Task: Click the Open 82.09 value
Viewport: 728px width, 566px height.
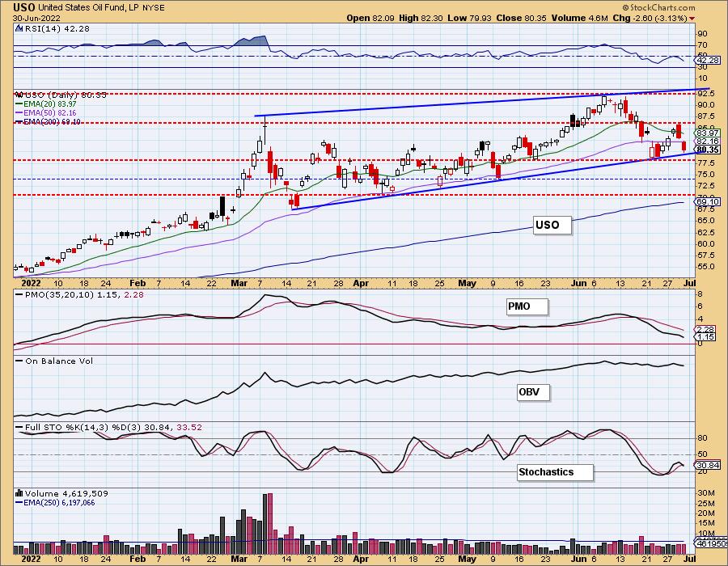Action: point(370,18)
